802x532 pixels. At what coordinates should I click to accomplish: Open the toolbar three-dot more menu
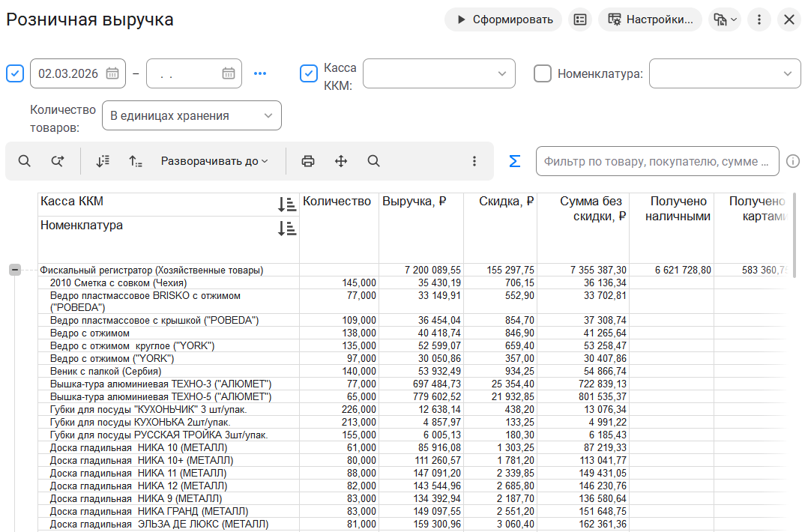(x=474, y=161)
